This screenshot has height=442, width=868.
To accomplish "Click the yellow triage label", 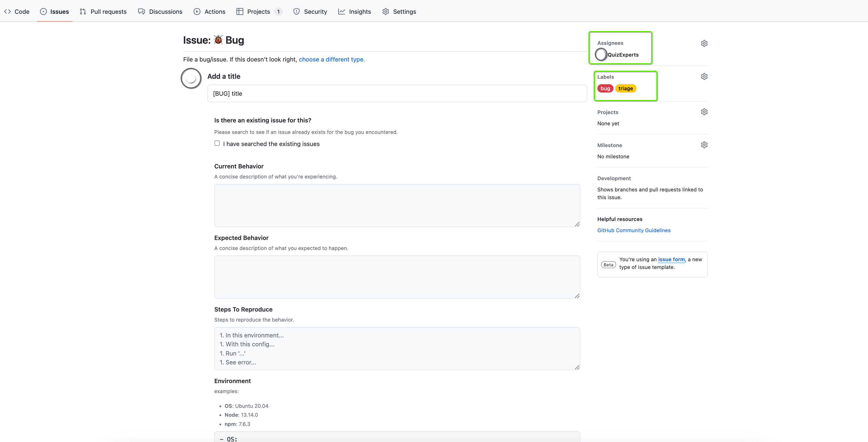I will click(625, 89).
